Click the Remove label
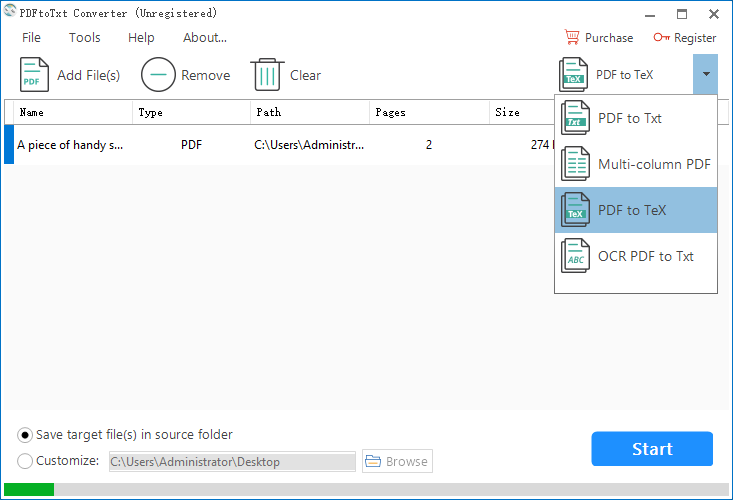Viewport: 733px width, 500px height. [x=206, y=75]
